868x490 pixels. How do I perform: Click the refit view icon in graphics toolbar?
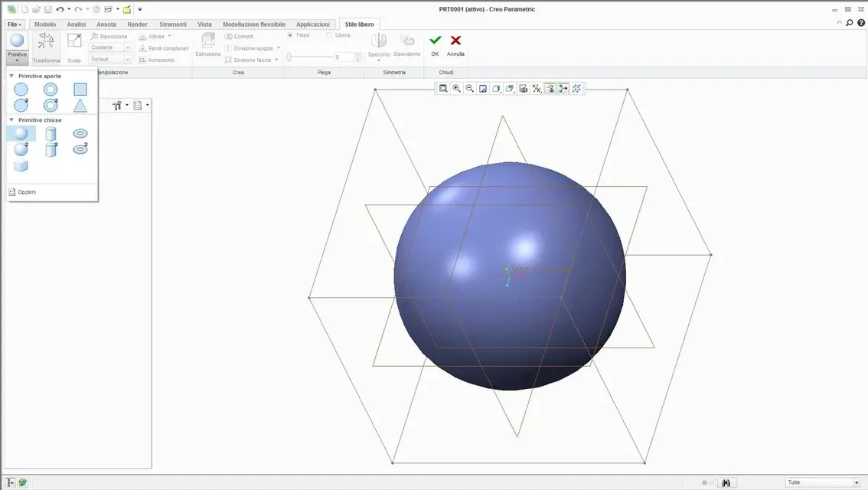tap(443, 89)
